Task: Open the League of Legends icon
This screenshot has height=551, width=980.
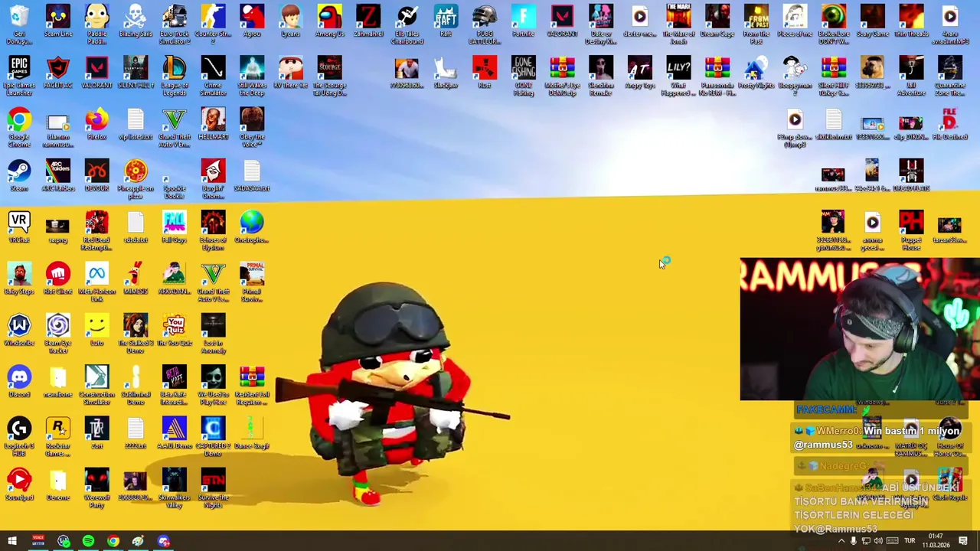Action: coord(175,75)
